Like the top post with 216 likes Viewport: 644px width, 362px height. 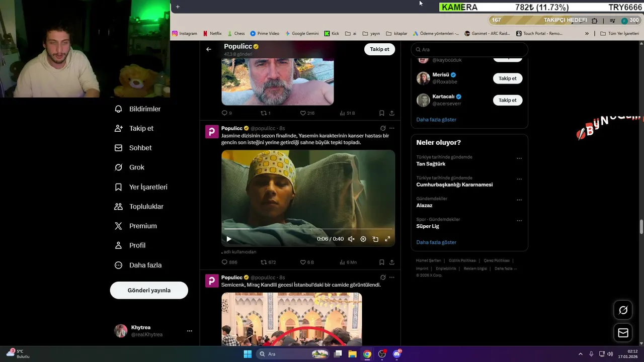tap(307, 113)
